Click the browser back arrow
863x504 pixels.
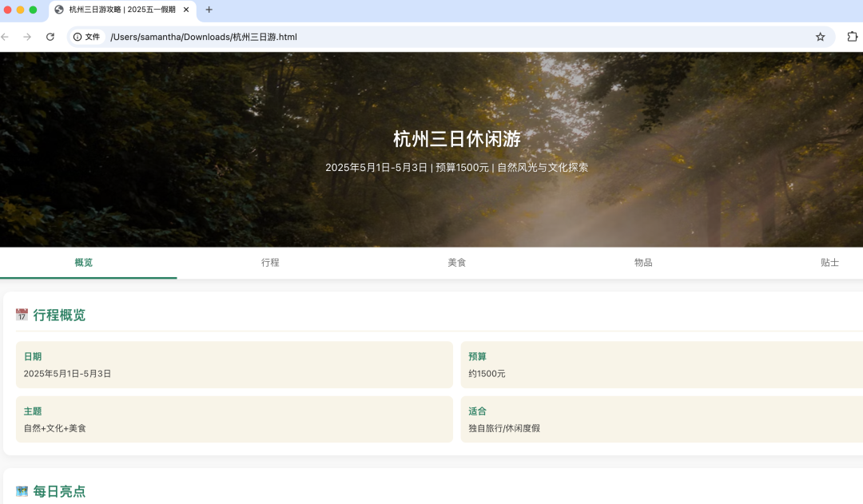tap(5, 37)
